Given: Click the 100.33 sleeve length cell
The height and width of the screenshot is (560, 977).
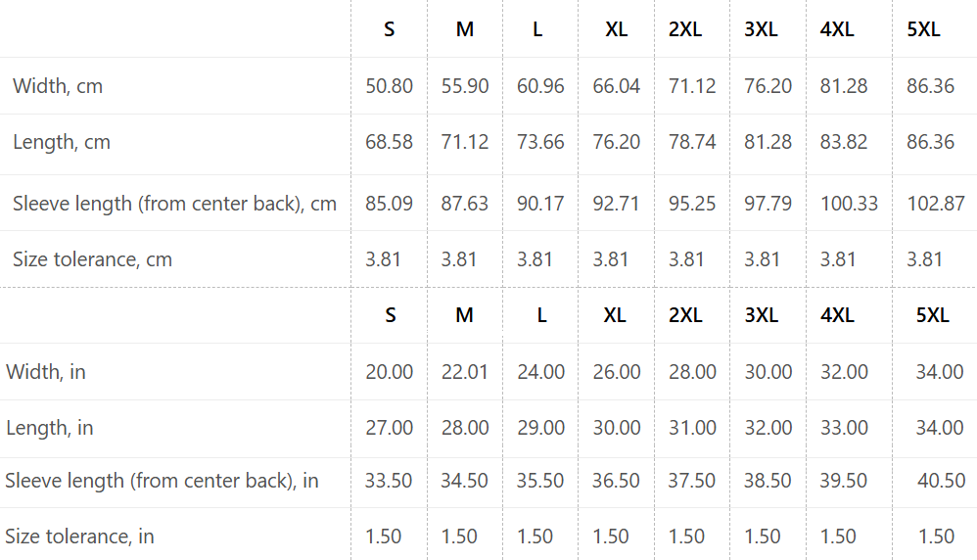Looking at the screenshot, I should (849, 204).
